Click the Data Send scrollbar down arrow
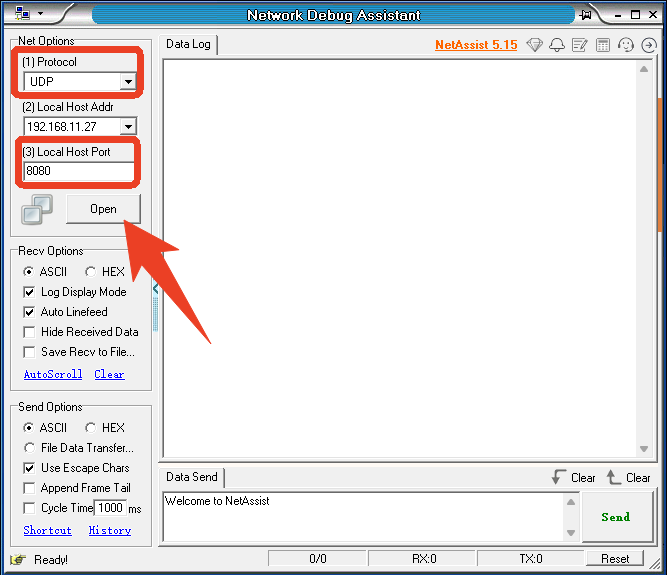Viewport: 667px width, 575px height. (x=571, y=532)
